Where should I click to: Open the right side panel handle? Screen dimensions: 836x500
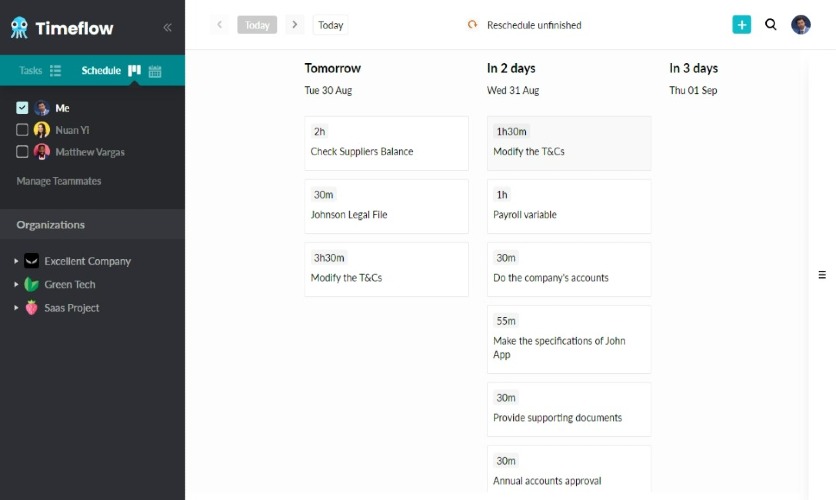coord(822,275)
